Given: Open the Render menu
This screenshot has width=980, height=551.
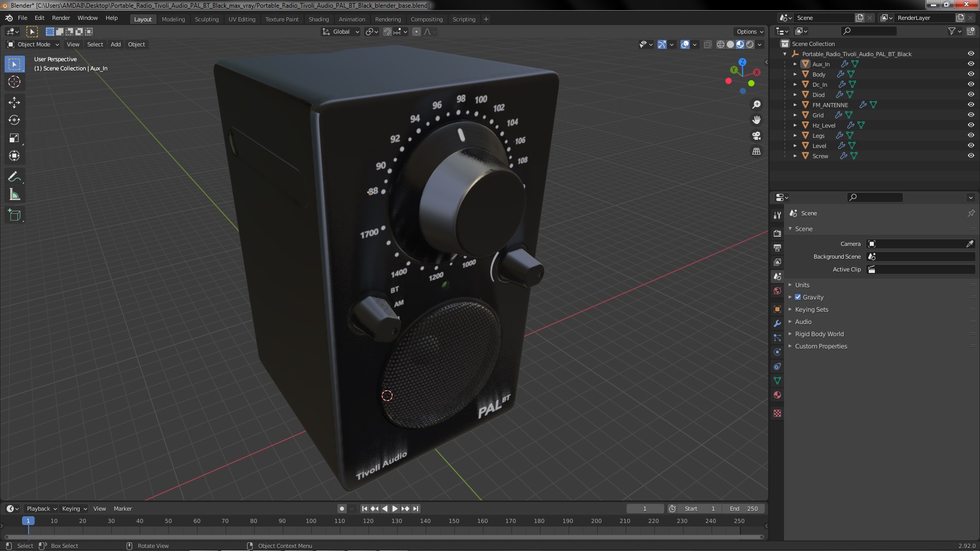Looking at the screenshot, I should click(x=61, y=18).
